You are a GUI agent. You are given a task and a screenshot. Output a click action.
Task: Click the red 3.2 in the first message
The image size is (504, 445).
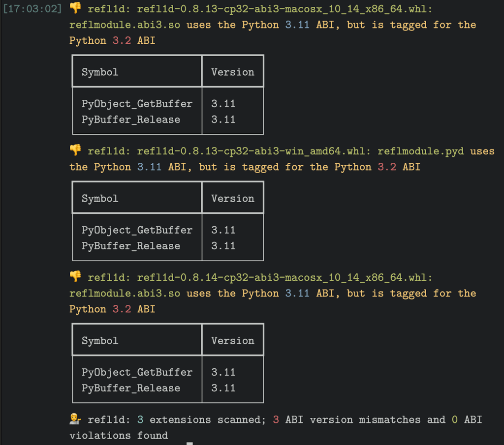click(122, 40)
